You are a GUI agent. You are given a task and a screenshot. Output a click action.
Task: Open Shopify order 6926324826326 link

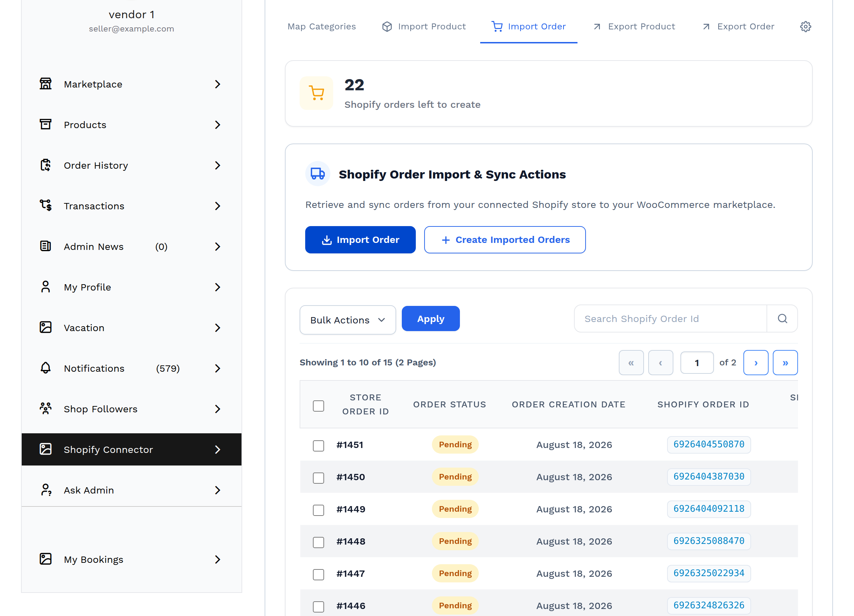pyautogui.click(x=709, y=605)
